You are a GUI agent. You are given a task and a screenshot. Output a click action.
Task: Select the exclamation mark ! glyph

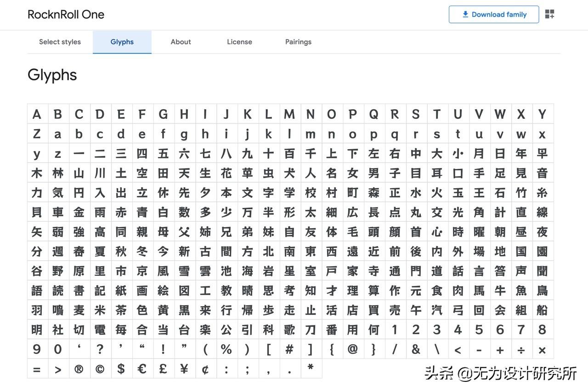click(x=163, y=349)
